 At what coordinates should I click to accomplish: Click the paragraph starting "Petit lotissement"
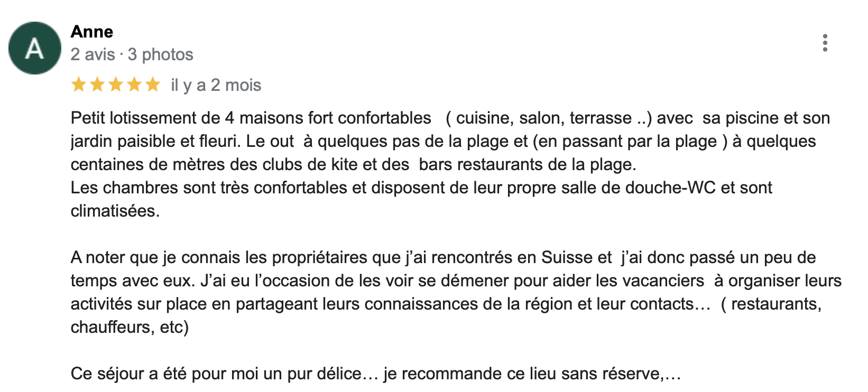coord(353,141)
